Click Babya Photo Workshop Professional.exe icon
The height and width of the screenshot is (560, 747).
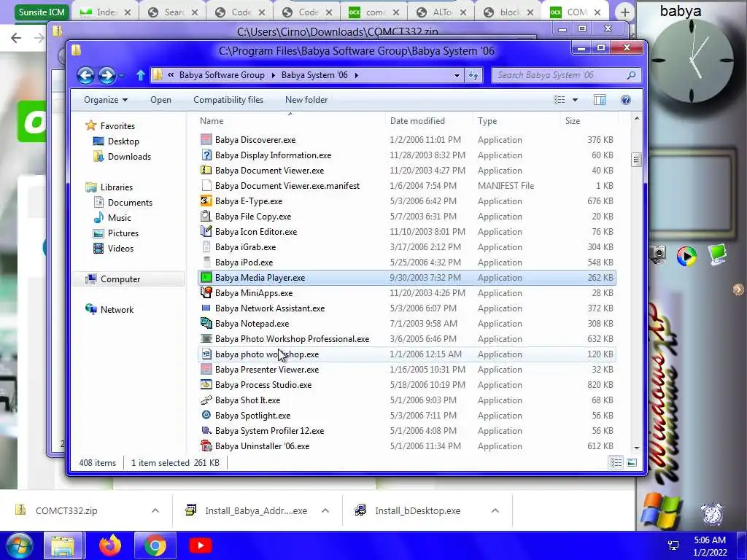(206, 338)
